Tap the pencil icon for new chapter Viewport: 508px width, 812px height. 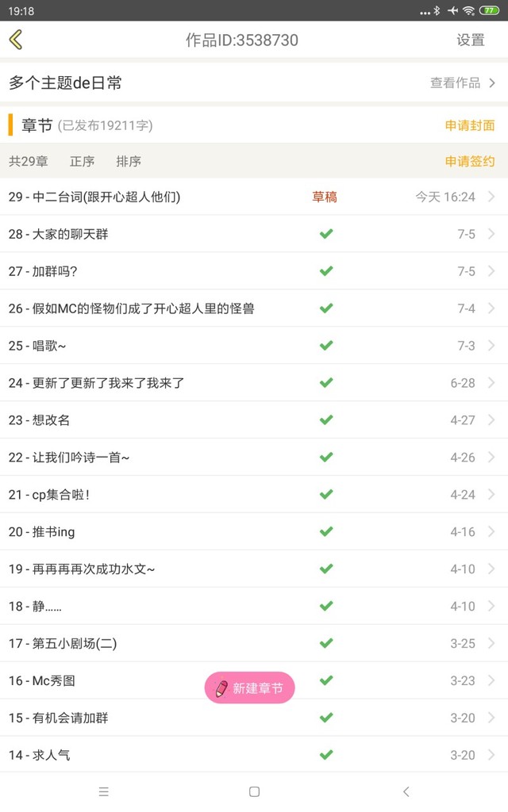coord(221,688)
